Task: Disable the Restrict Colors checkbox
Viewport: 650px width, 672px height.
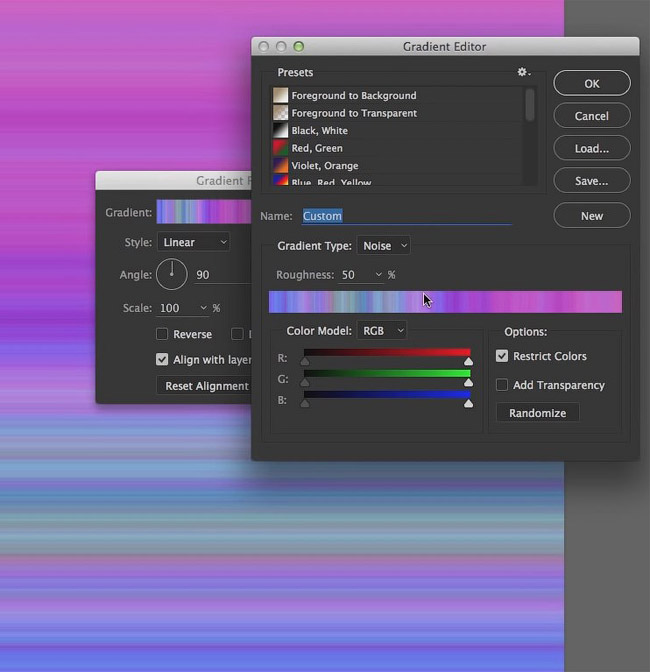Action: (x=502, y=356)
